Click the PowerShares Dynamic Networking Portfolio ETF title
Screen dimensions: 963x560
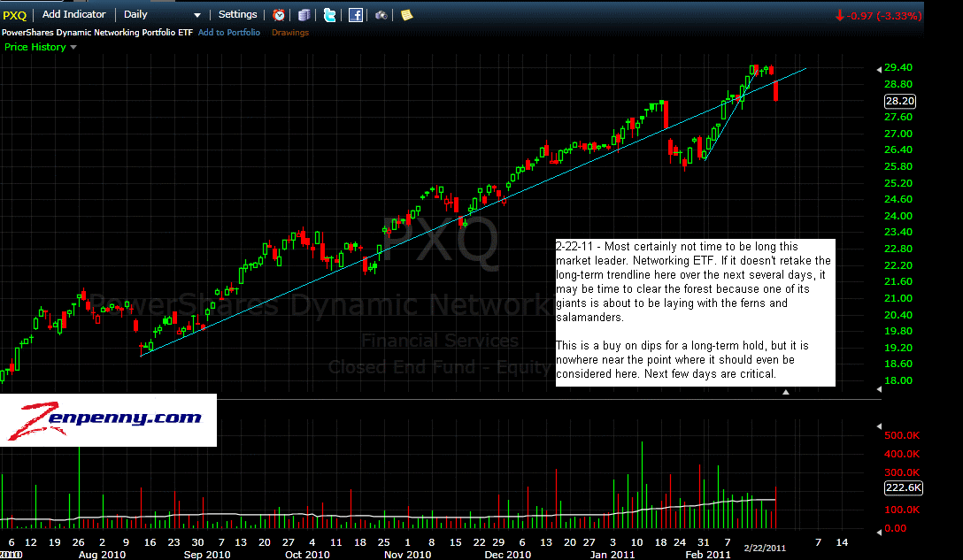tap(97, 32)
